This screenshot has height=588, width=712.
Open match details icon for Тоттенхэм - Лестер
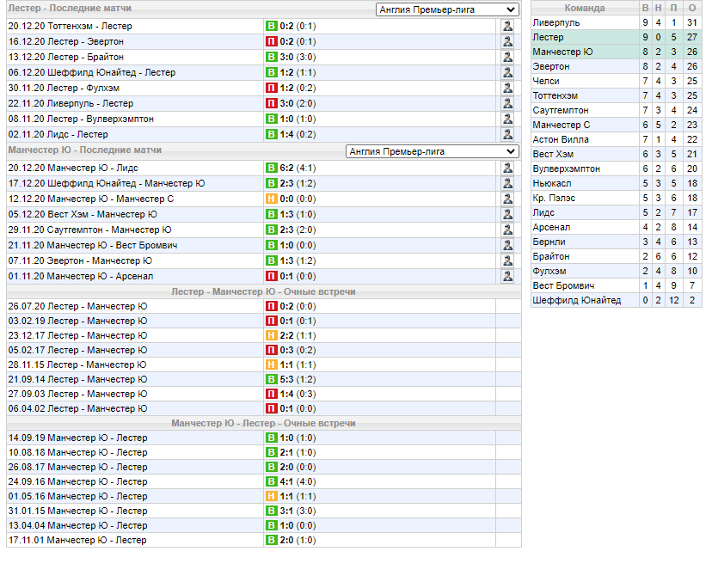coord(507,26)
